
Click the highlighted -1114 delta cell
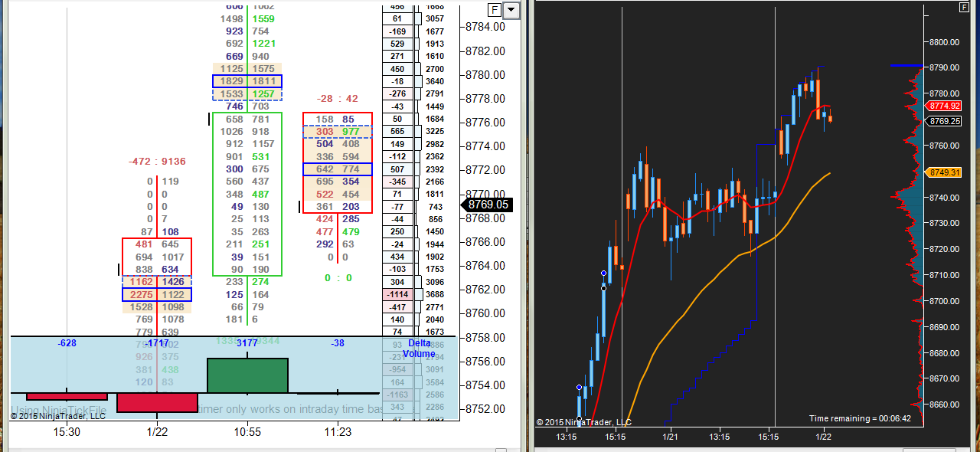[397, 294]
